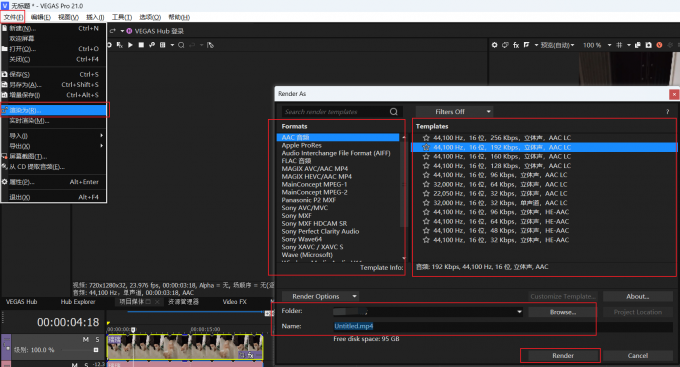Click the magnifier icon in trimmer toolbar
Screen dimensions: 680x367
coord(181,45)
